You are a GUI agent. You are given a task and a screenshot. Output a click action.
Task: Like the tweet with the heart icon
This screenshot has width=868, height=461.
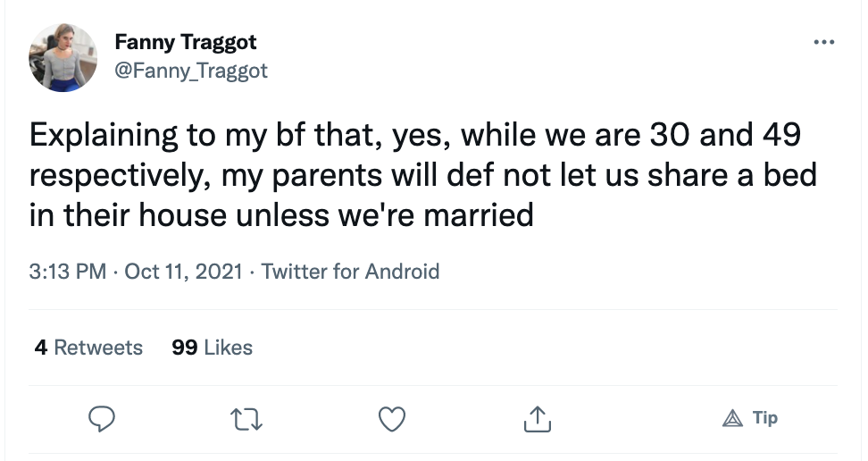[x=392, y=419]
